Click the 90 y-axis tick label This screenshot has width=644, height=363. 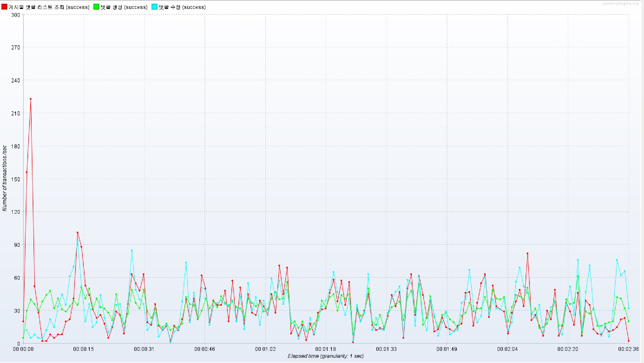tap(17, 245)
